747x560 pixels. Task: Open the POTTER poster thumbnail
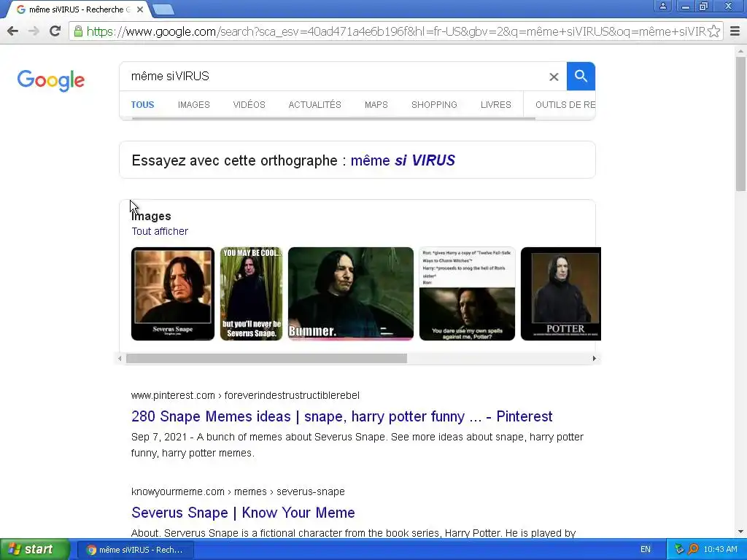click(561, 294)
